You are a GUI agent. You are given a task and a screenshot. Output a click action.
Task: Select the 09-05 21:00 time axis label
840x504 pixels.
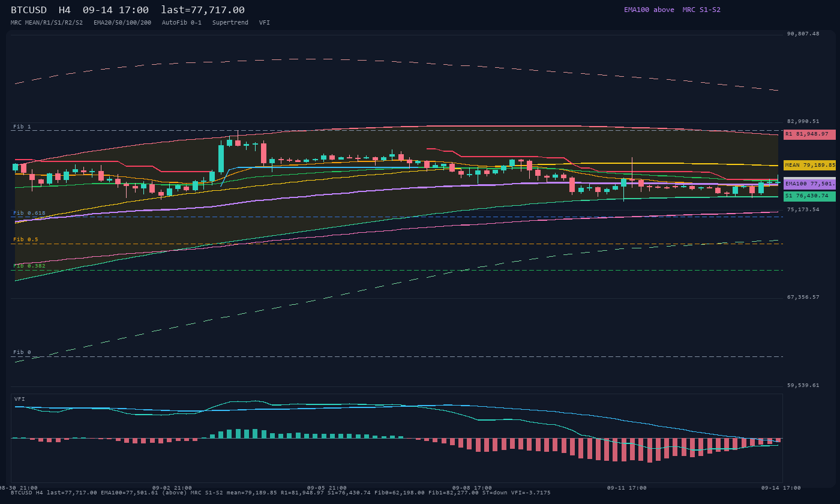coord(327,488)
